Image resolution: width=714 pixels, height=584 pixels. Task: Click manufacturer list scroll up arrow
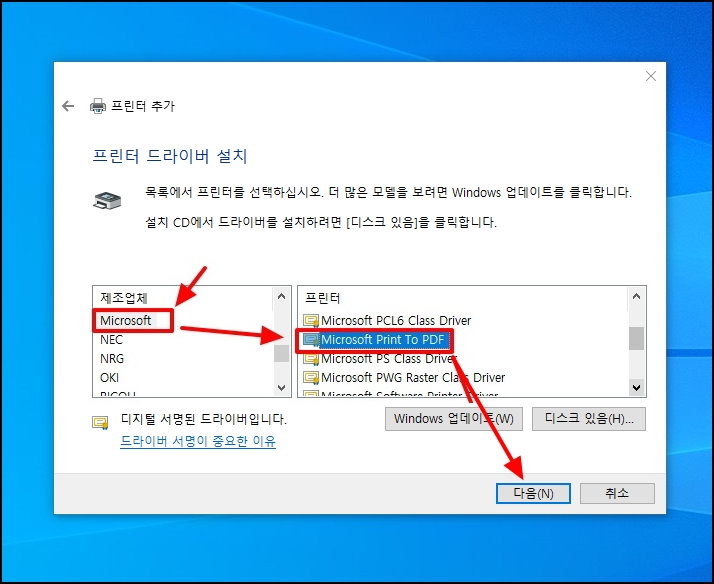281,297
